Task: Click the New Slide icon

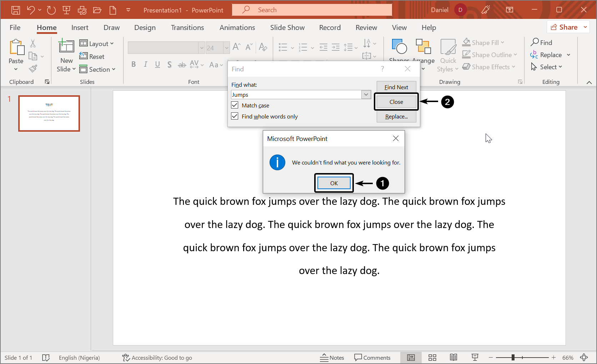Action: point(66,46)
